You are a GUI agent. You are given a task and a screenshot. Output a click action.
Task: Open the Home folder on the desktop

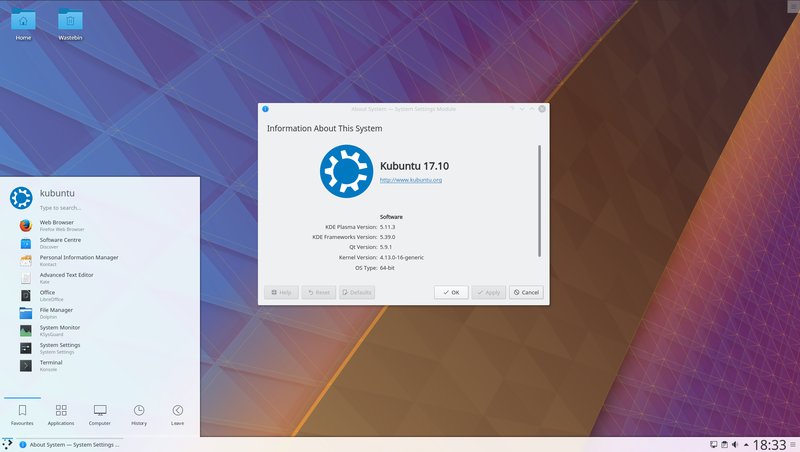[x=23, y=24]
